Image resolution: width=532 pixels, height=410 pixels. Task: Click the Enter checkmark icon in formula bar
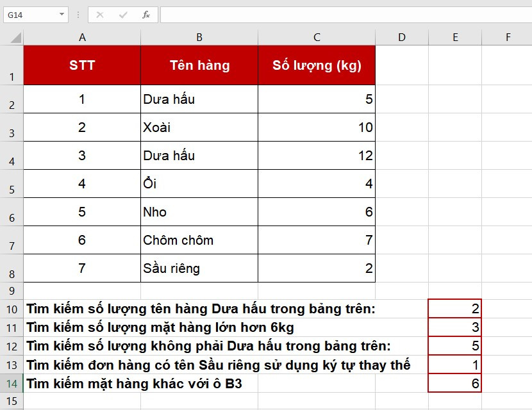pos(123,15)
